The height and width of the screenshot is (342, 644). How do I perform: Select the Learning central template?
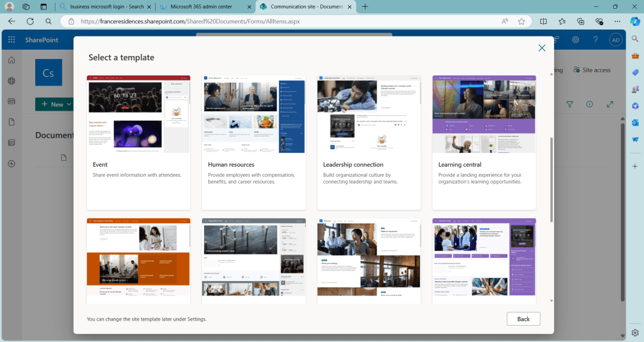483,114
